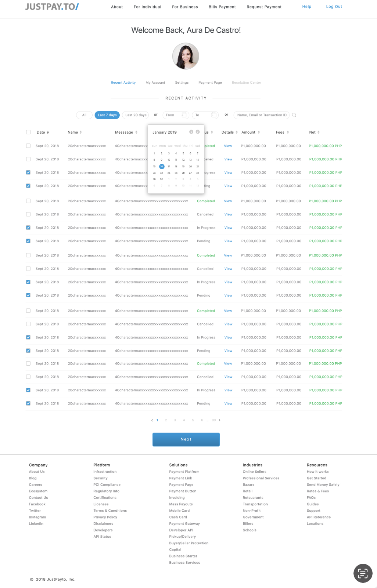Open the From date calendar icon
Viewport: 377px width, 588px height.
(x=184, y=115)
